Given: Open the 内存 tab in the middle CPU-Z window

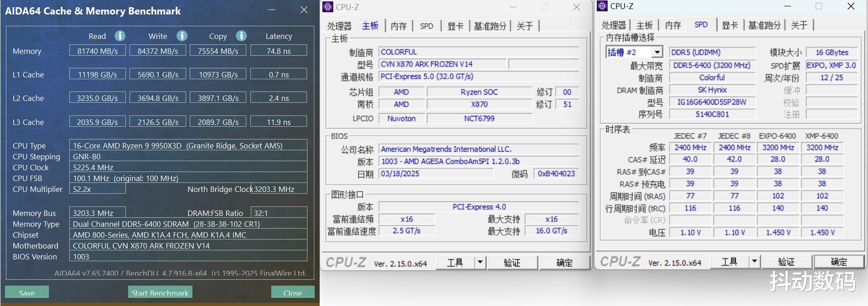Looking at the screenshot, I should pyautogui.click(x=398, y=26).
